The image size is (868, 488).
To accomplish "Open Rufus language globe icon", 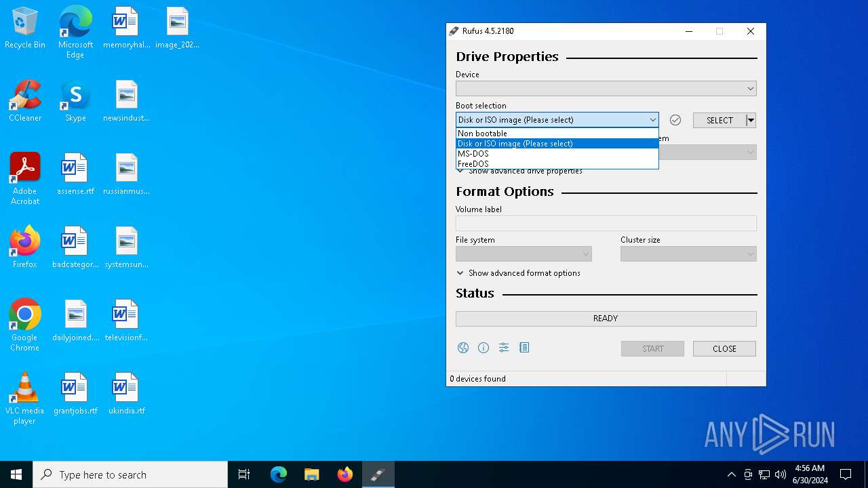I will (x=463, y=348).
